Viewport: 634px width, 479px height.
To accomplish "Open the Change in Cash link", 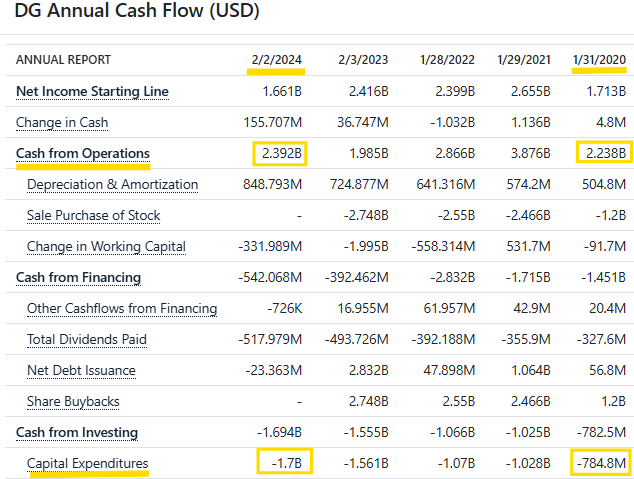I will [62, 122].
